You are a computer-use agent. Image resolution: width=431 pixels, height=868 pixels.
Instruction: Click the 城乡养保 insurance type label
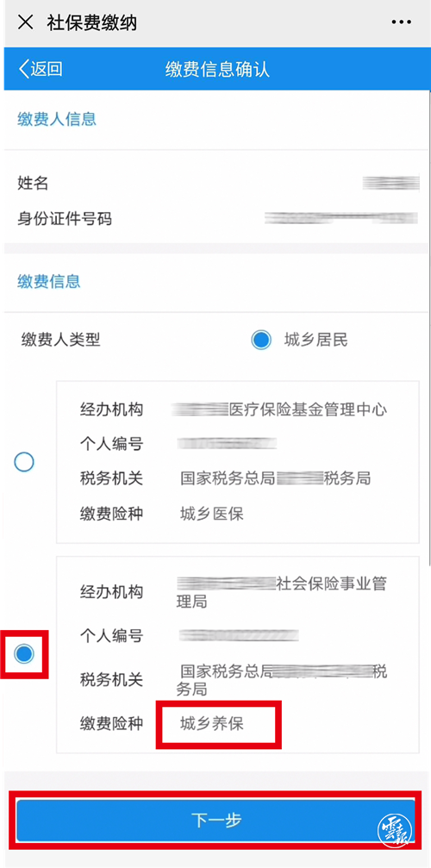point(212,723)
